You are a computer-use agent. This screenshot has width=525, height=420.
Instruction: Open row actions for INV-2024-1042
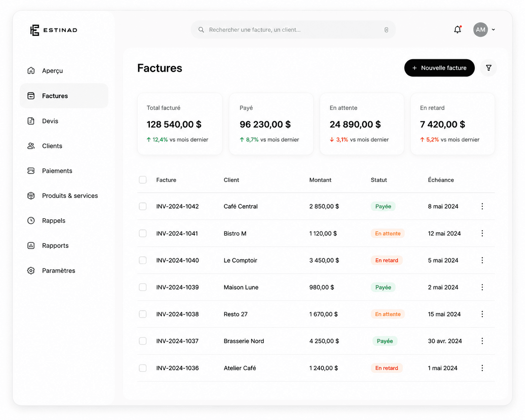(x=482, y=206)
